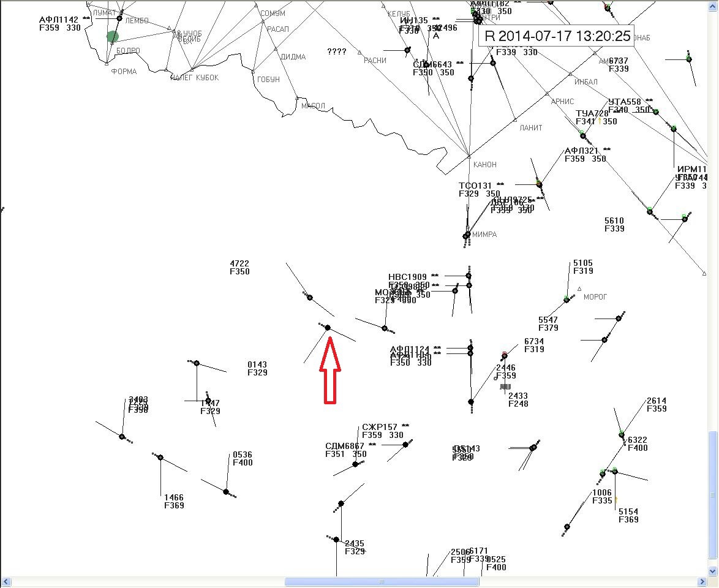Click the ДИДМА waypoint label
This screenshot has width=719, height=588.
(x=293, y=57)
